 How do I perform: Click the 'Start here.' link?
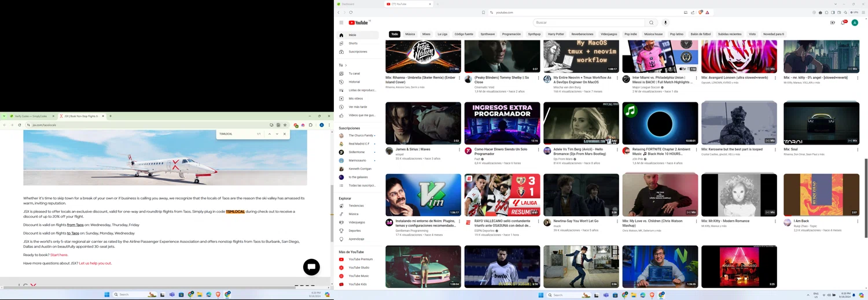click(59, 255)
